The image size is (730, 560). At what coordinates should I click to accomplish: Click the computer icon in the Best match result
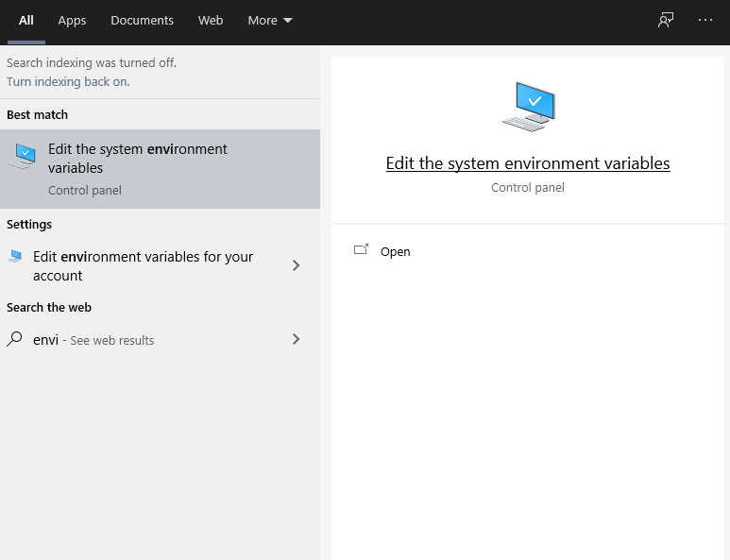pos(23,157)
